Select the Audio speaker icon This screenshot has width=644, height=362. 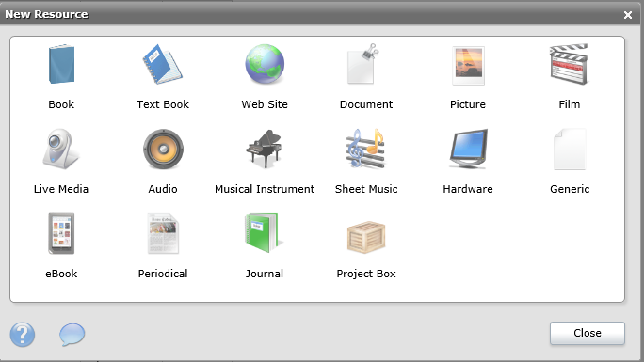tap(163, 149)
